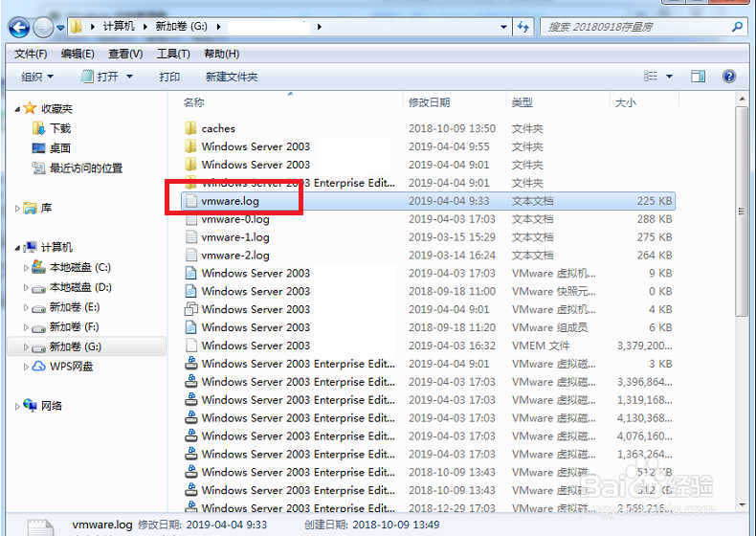The width and height of the screenshot is (756, 536).
Task: Click icon of the 0 KB snapshot file
Action: tap(191, 291)
